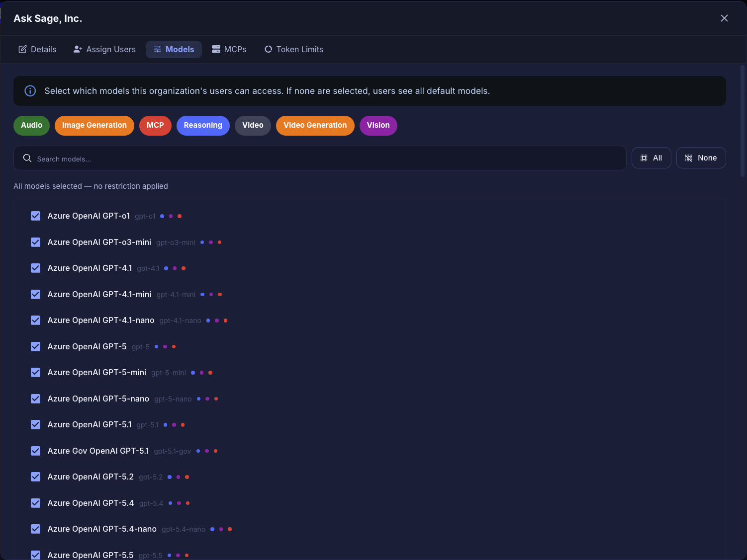Image resolution: width=747 pixels, height=560 pixels.
Task: Select All models button
Action: [652, 158]
